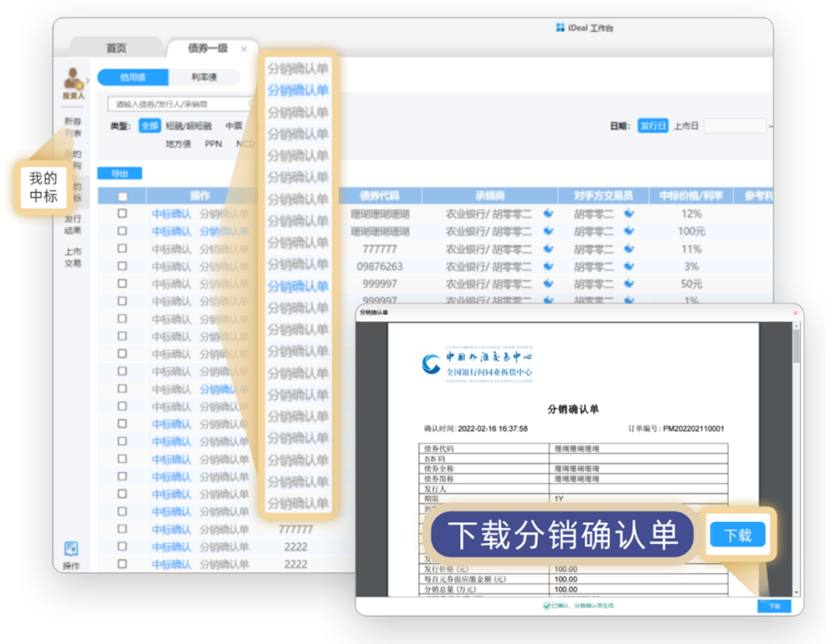Click 中标确认 link in 100元 row
The height and width of the screenshot is (644, 825).
172,231
